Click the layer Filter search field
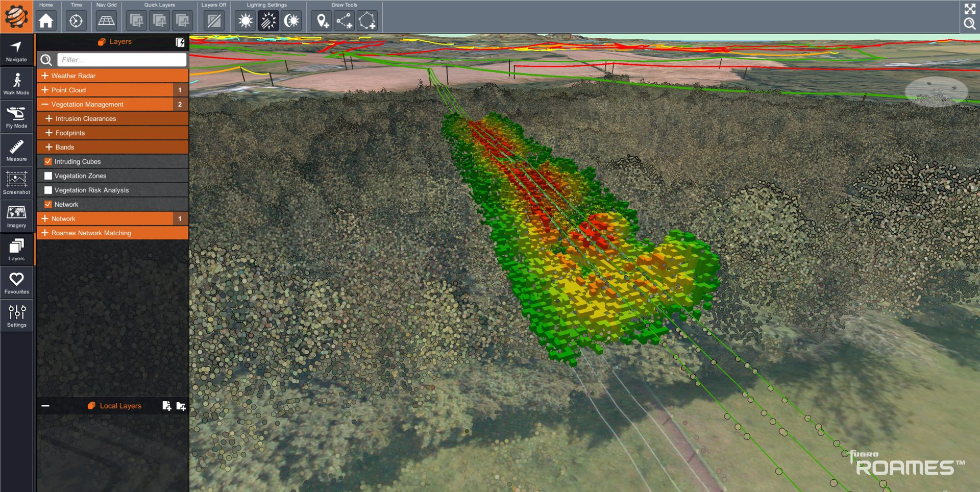Screen dimensions: 980x492 [x=121, y=60]
